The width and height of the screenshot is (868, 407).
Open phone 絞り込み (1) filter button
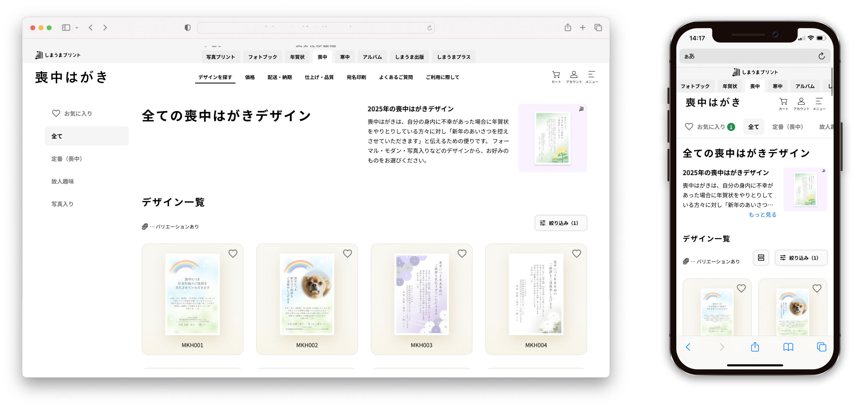800,258
